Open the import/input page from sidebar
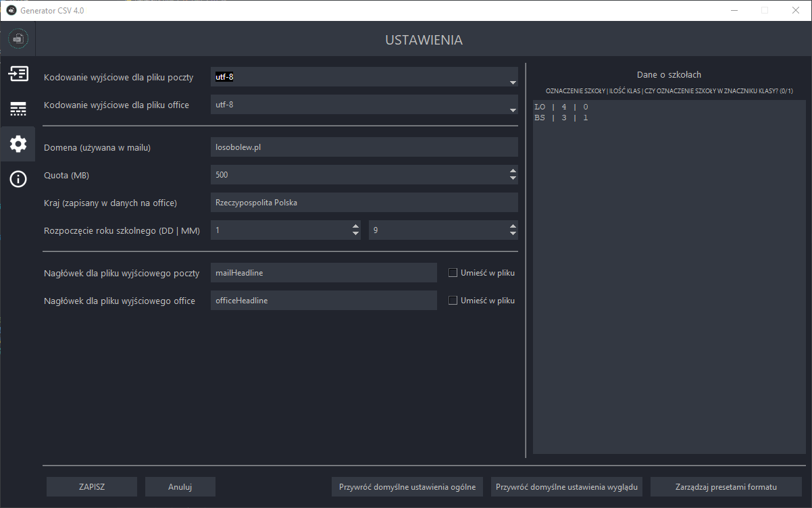812x508 pixels. (x=18, y=74)
